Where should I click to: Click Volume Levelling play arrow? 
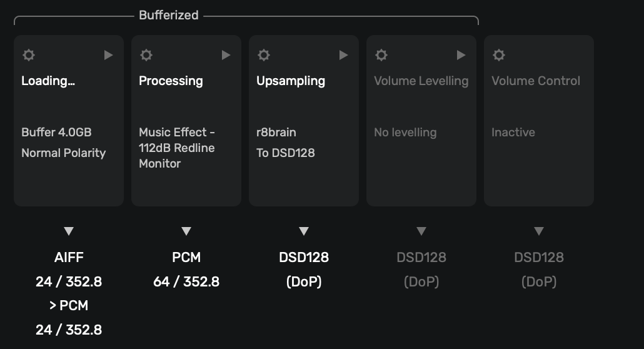click(x=461, y=55)
